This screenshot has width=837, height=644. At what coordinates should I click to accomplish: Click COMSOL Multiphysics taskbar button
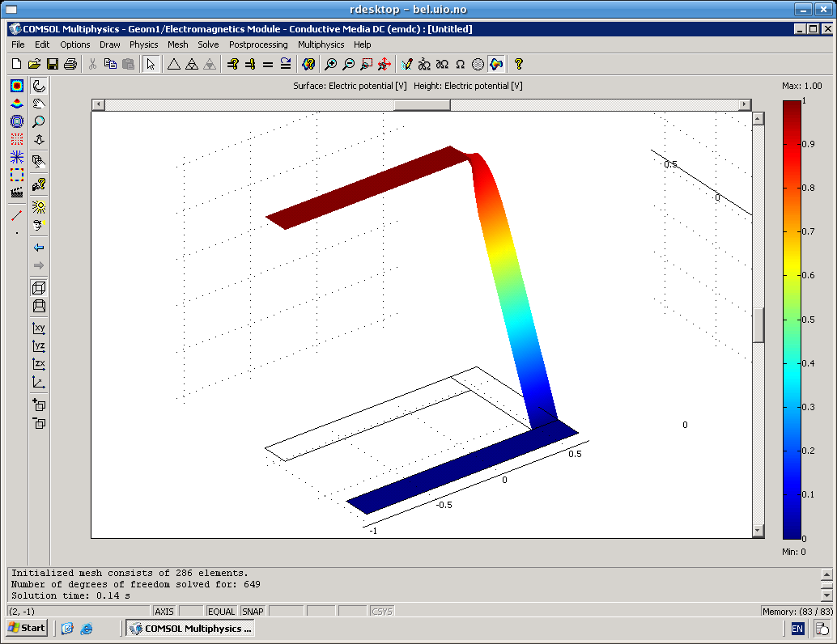tap(190, 628)
